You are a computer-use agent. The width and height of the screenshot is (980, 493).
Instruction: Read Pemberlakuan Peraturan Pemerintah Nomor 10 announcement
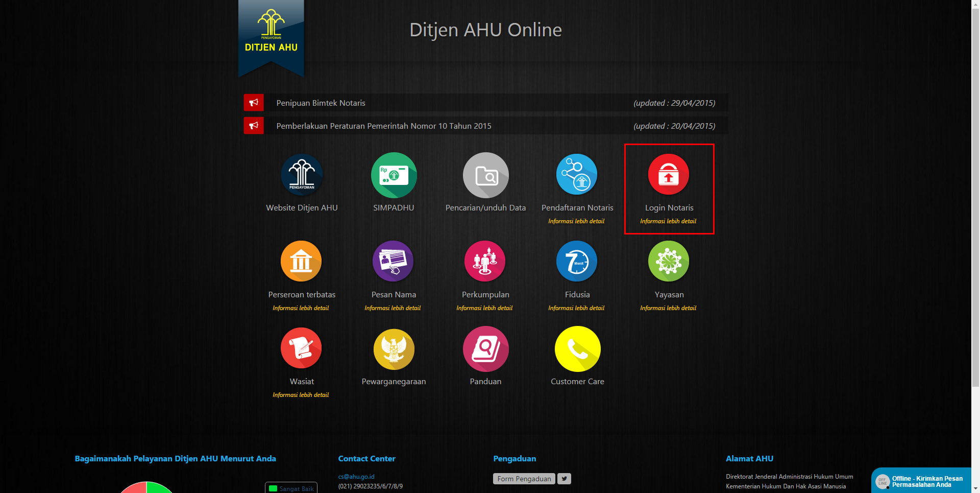[x=383, y=126]
